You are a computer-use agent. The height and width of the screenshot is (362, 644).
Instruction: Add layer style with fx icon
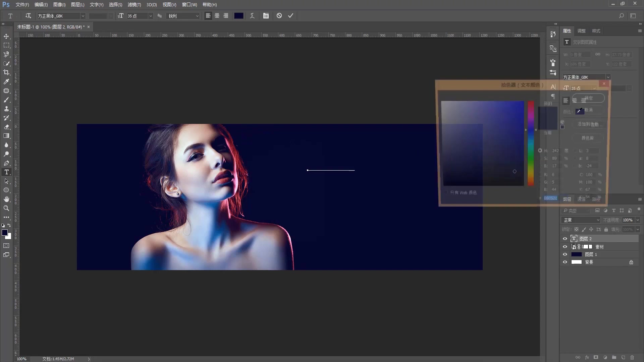point(587,358)
